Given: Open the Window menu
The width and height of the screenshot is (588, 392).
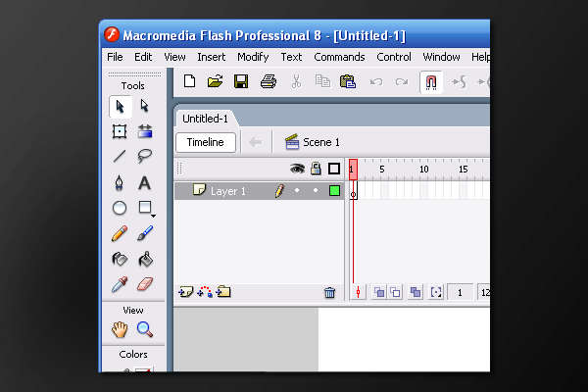Looking at the screenshot, I should tap(441, 57).
